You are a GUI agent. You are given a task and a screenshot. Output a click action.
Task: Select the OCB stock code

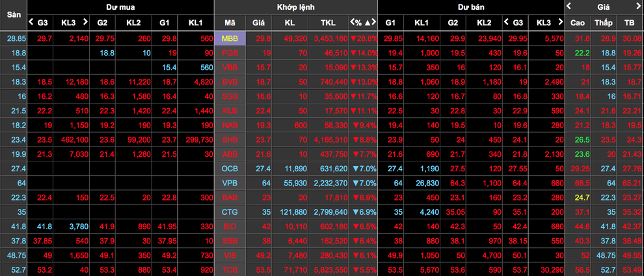point(230,169)
